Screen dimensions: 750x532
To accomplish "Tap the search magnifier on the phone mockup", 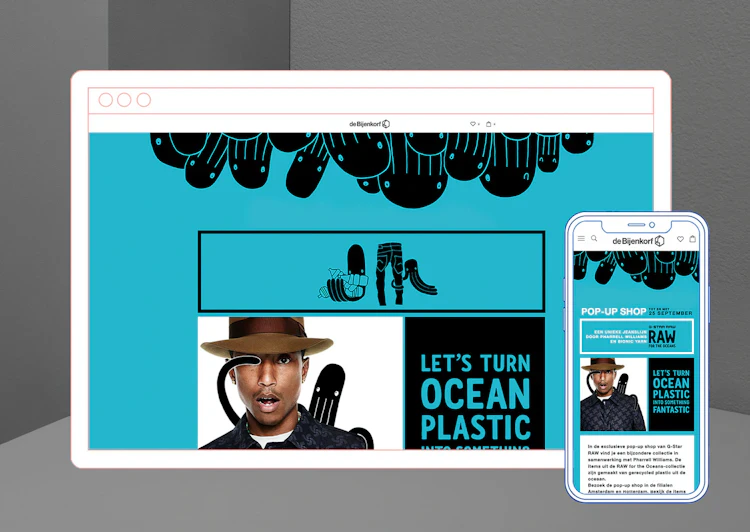I will [x=594, y=238].
